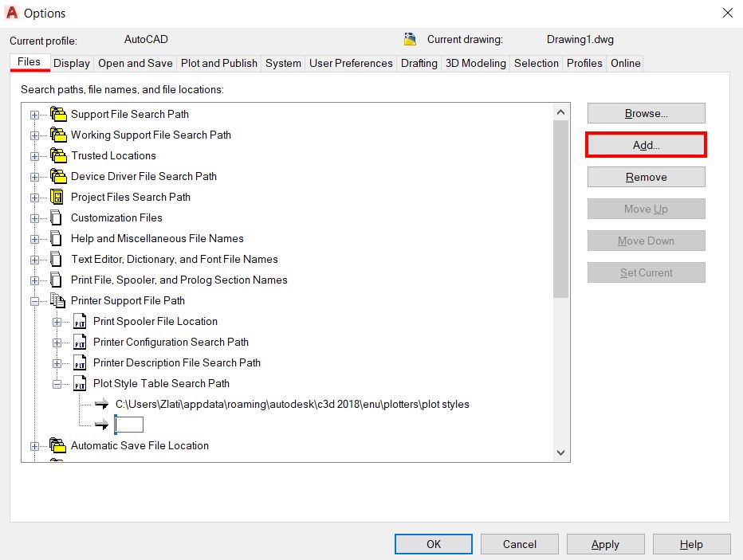Click the Device Driver File Search Path icon

(x=58, y=177)
